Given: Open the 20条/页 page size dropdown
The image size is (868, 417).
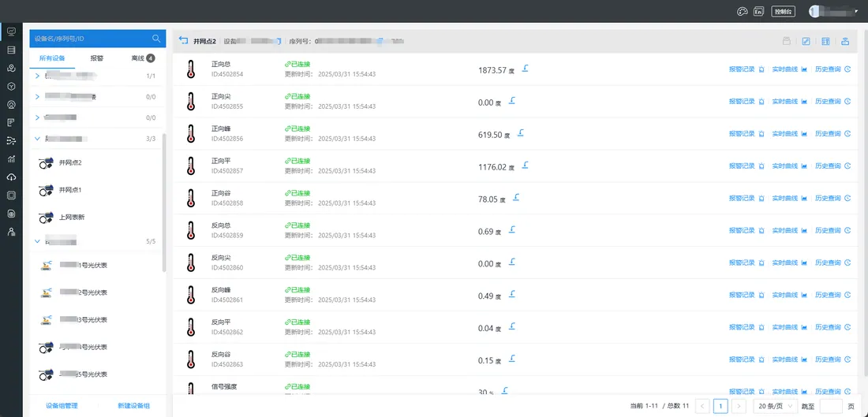Looking at the screenshot, I should 776,406.
